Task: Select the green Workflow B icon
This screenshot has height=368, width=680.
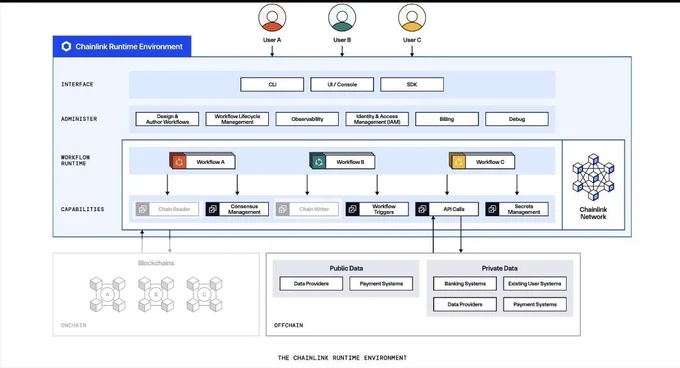Action: click(318, 161)
